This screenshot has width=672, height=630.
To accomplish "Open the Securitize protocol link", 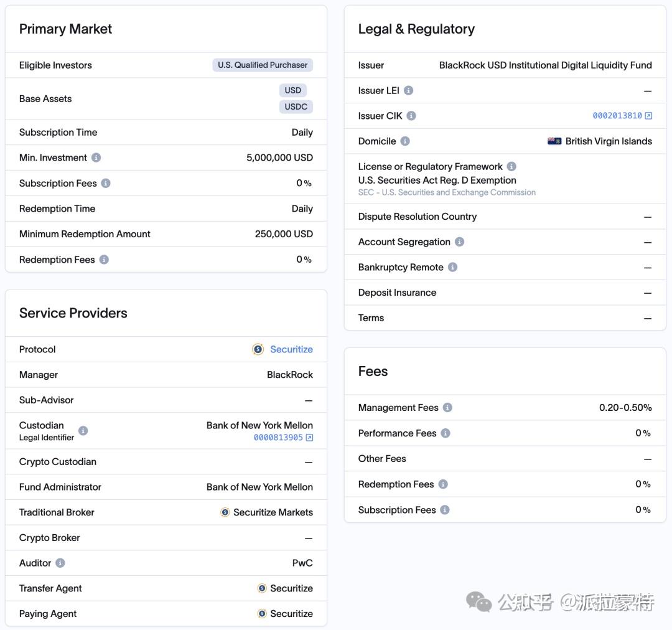I will pos(291,349).
